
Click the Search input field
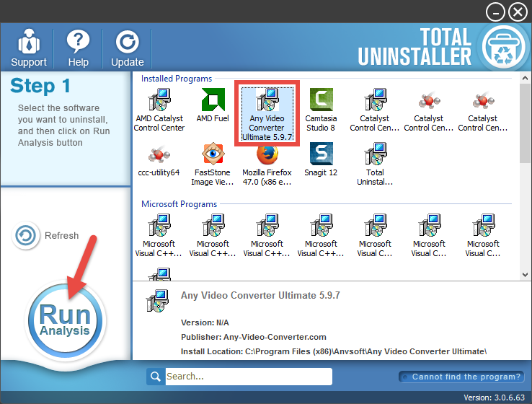pos(249,377)
